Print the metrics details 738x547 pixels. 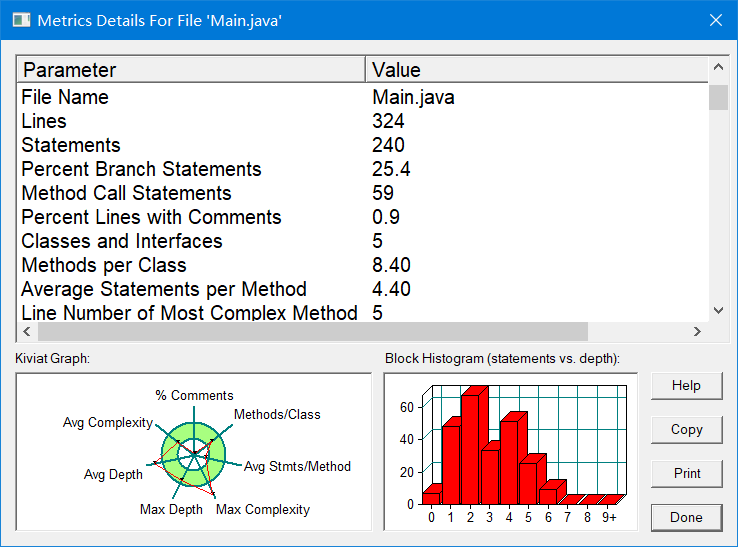pos(686,473)
